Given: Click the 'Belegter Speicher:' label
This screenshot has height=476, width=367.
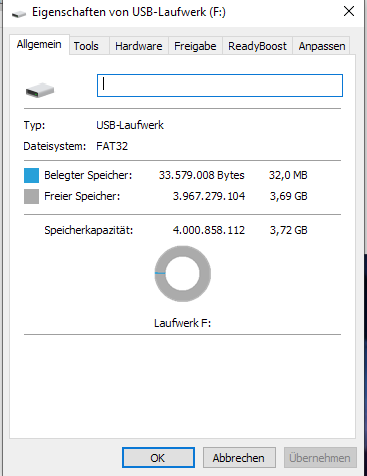Looking at the screenshot, I should tap(88, 175).
